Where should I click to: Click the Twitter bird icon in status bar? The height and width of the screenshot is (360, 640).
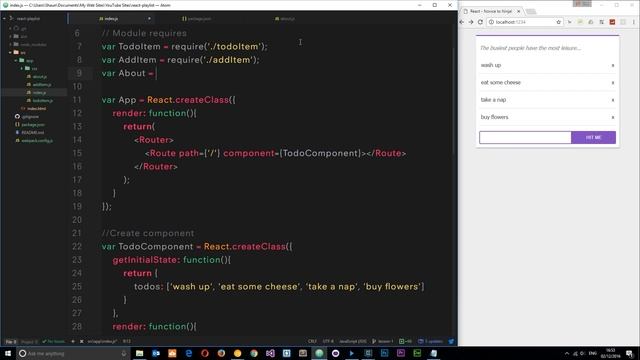coord(451,341)
